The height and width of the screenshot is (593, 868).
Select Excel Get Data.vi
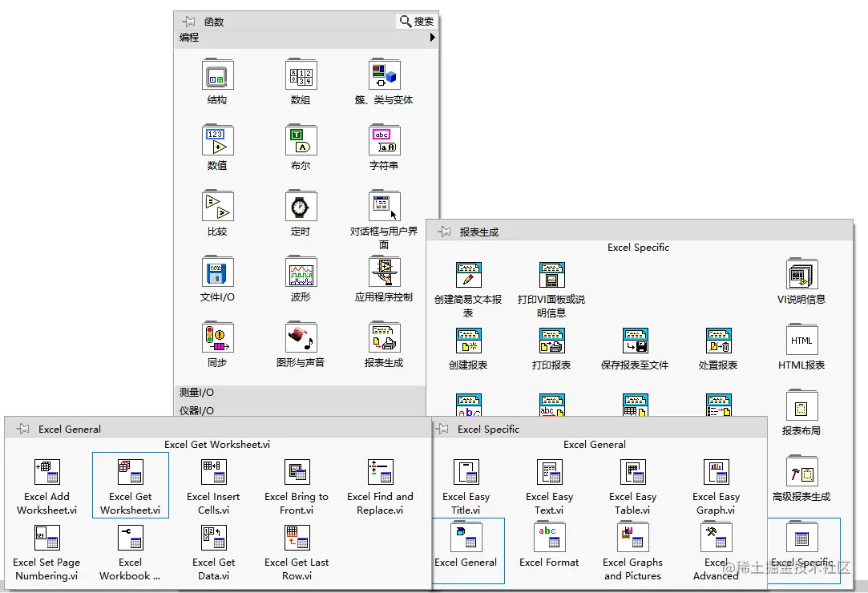point(214,538)
